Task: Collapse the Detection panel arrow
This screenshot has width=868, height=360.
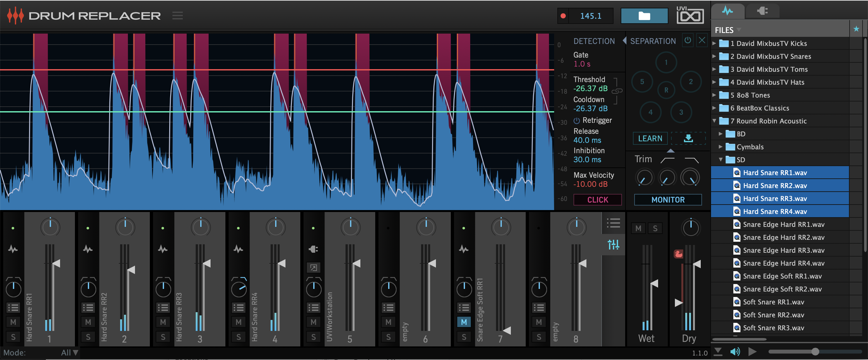Action: click(x=625, y=40)
